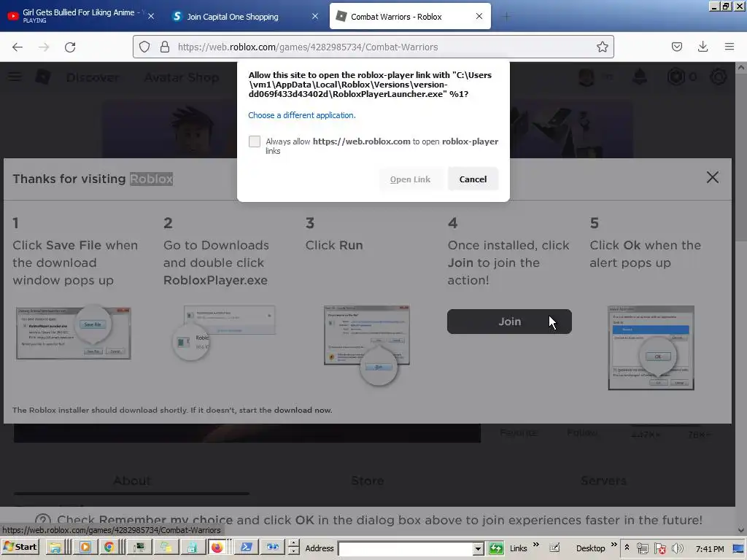
Task: Click the Favorite option below the game
Action: 519,432
